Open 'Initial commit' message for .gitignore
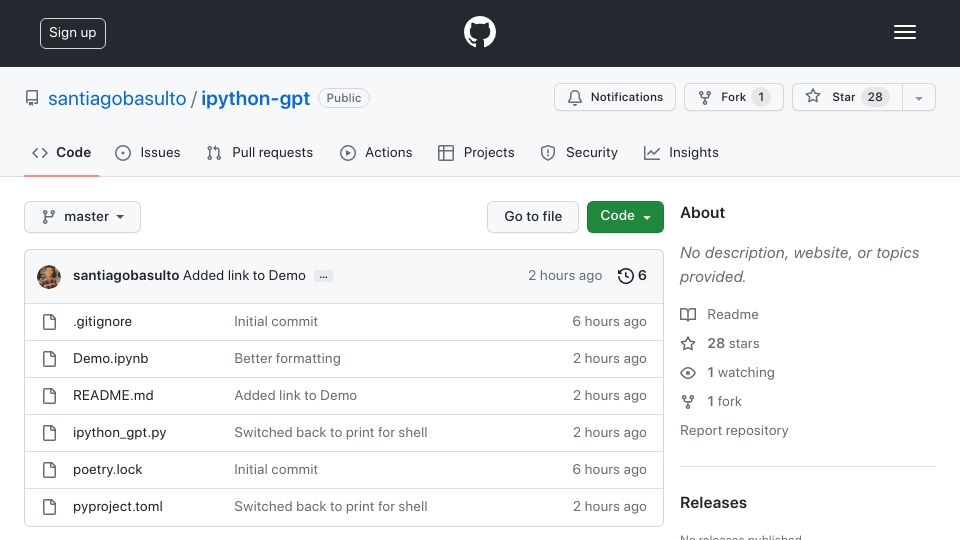 pyautogui.click(x=276, y=321)
